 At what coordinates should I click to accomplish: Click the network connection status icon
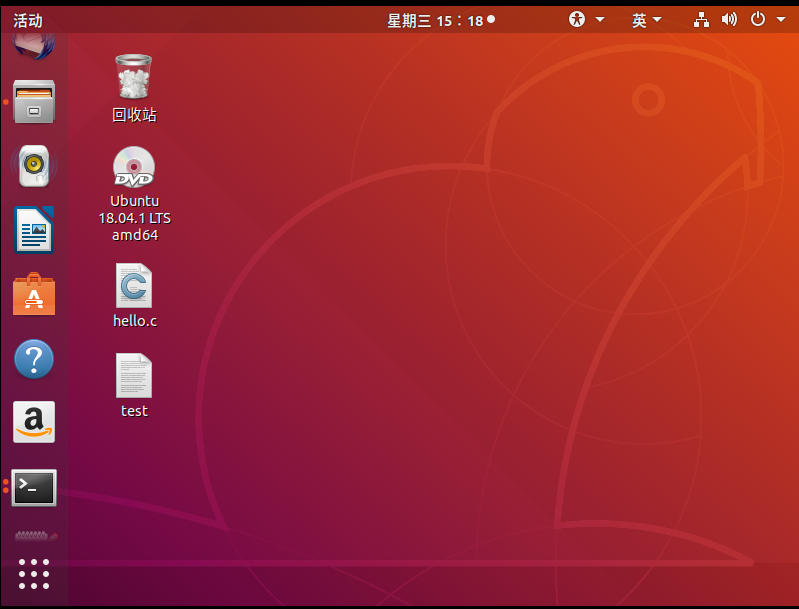point(701,20)
